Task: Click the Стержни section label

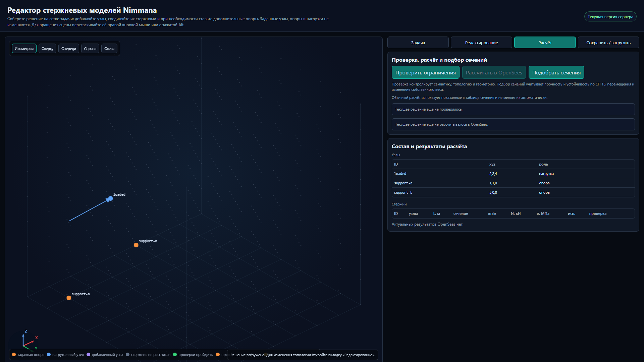Action: point(399,204)
